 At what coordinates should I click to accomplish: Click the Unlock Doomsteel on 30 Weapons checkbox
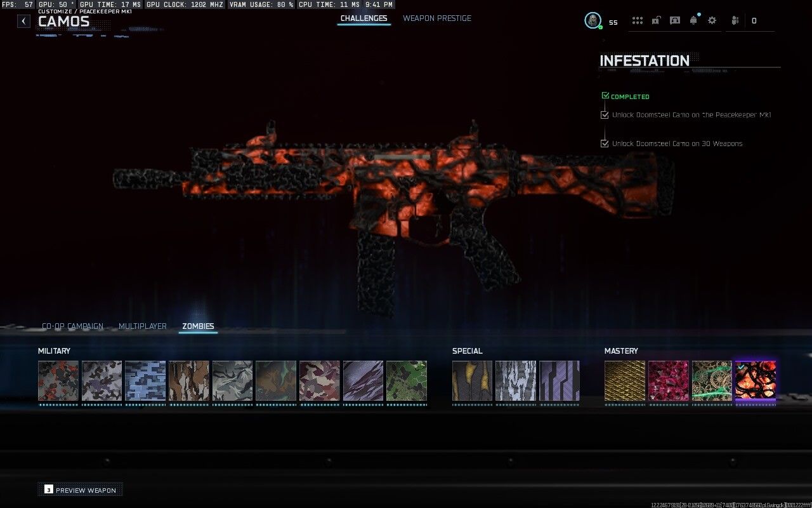[605, 144]
